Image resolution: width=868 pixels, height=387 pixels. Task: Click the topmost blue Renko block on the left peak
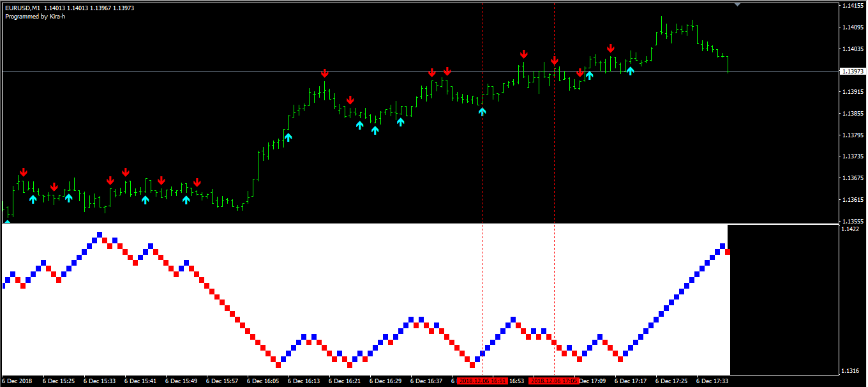click(100, 235)
